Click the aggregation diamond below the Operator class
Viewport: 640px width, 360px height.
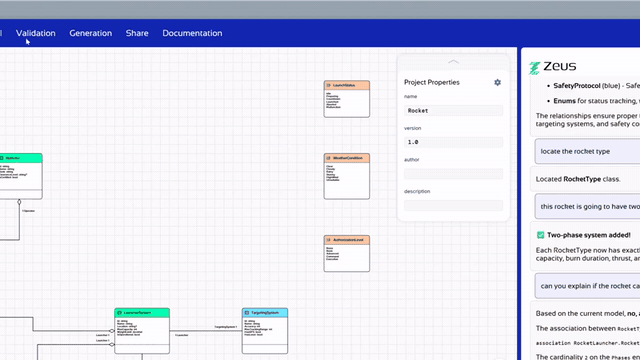click(19, 202)
